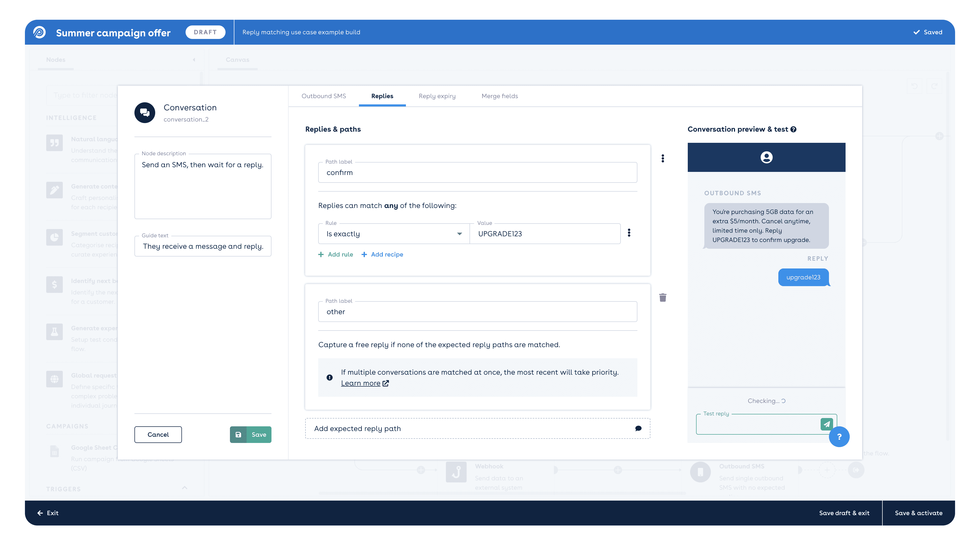Click the Conversation node chat bubble icon
The image size is (980, 552).
(x=145, y=113)
